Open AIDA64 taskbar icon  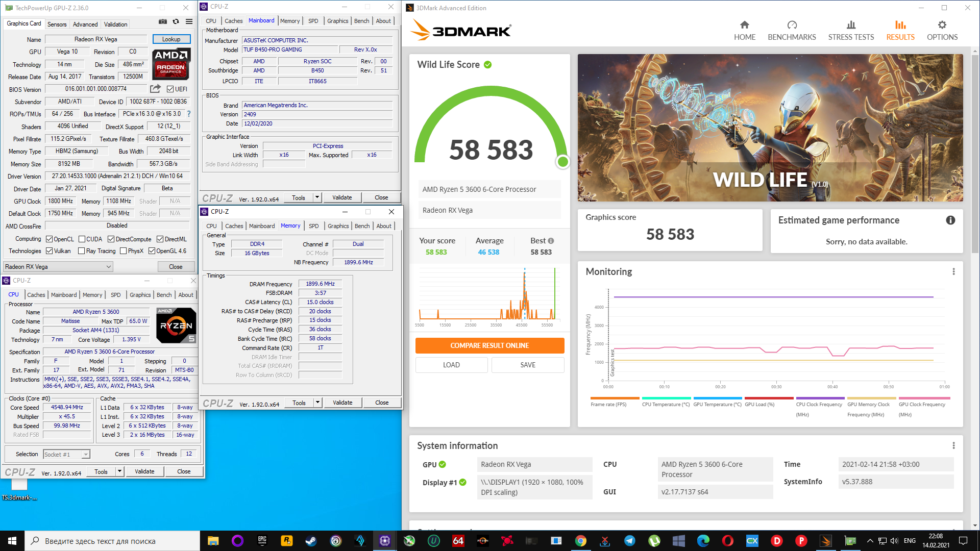(458, 541)
